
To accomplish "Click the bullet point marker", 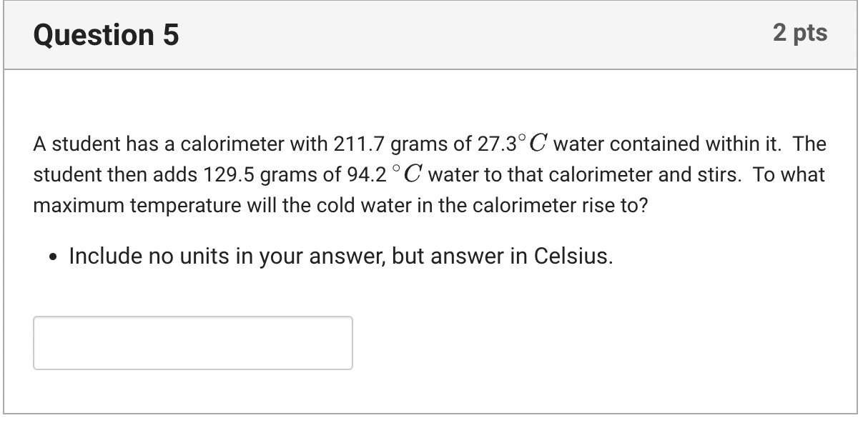I will point(51,255).
